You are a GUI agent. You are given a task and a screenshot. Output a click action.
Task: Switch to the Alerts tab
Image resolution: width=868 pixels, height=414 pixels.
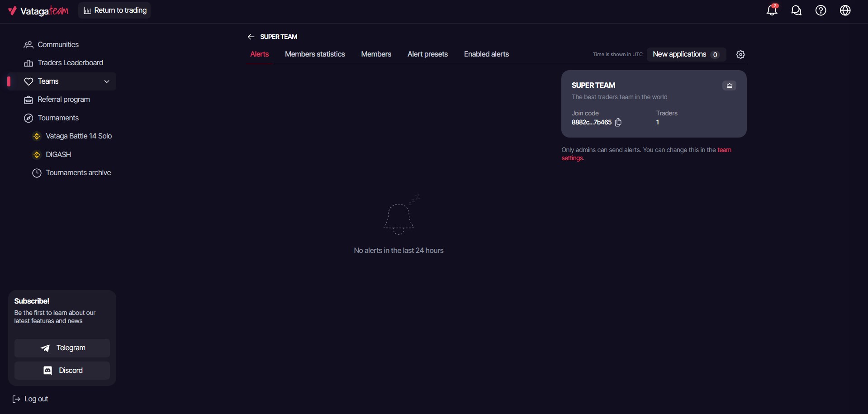[x=259, y=54]
